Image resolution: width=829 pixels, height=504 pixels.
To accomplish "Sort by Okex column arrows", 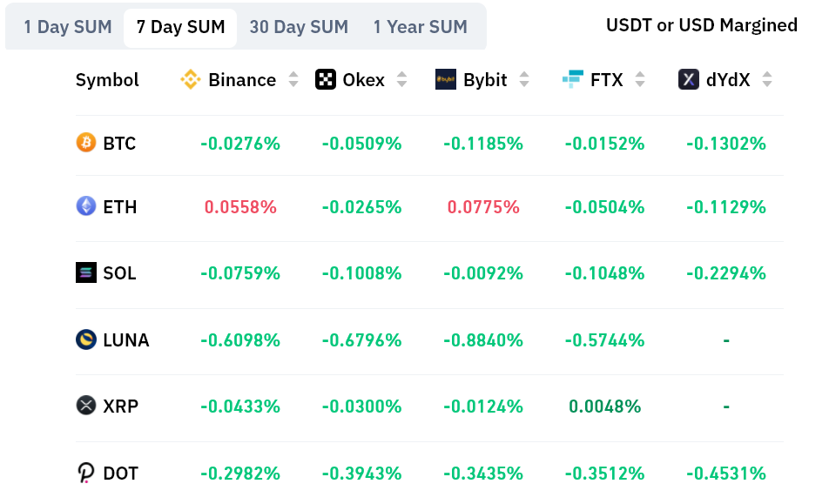I will [x=401, y=80].
